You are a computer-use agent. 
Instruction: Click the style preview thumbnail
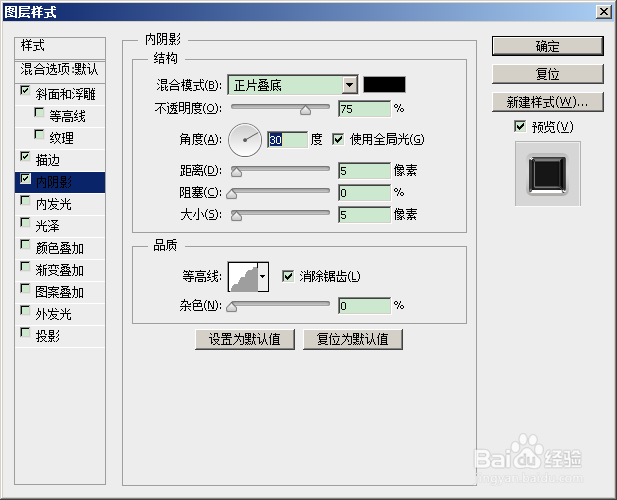pos(547,173)
